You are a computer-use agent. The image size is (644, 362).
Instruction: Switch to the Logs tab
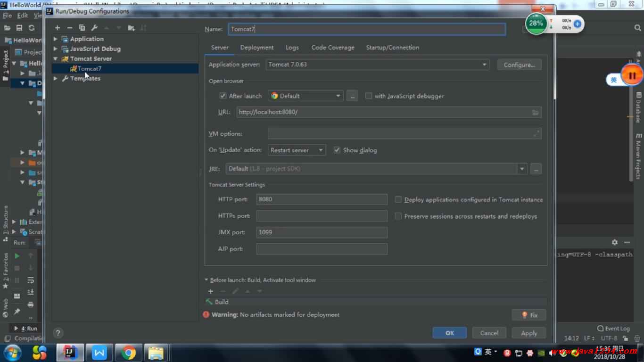point(292,48)
